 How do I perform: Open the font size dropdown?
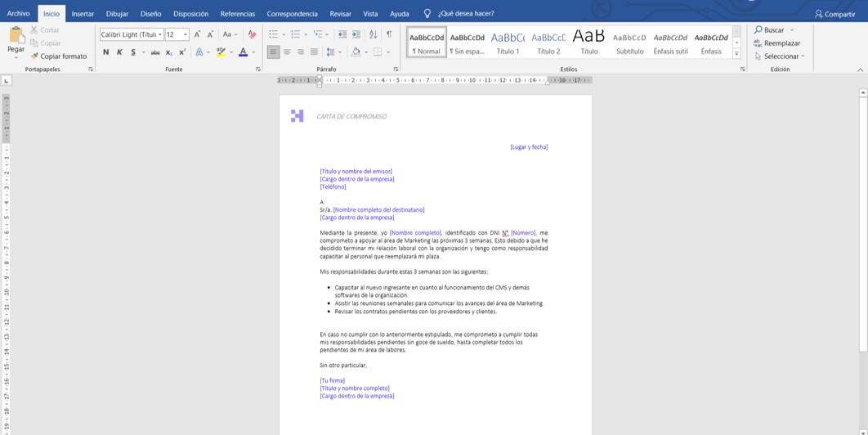186,34
